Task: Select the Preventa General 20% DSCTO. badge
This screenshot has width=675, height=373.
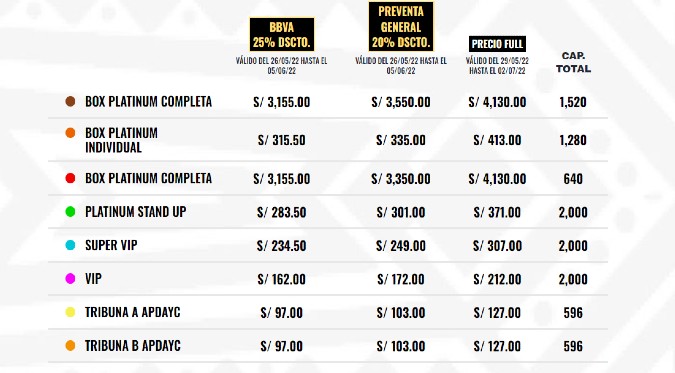Action: [401, 27]
